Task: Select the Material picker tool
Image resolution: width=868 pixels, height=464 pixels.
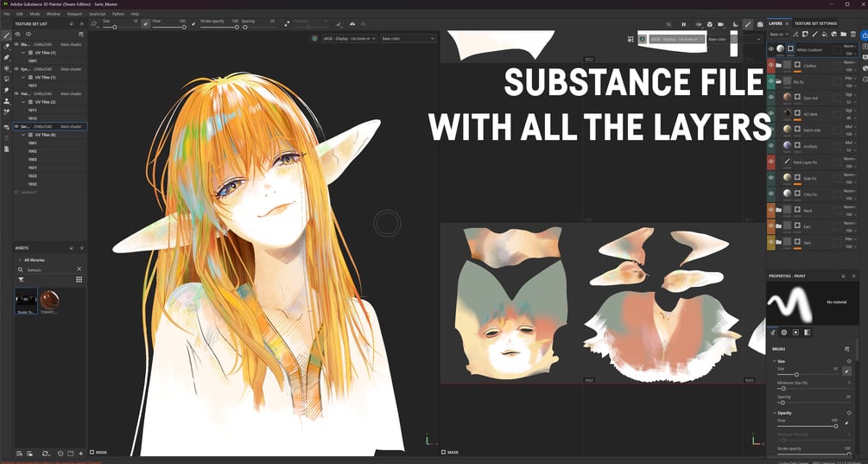Action: click(x=7, y=111)
